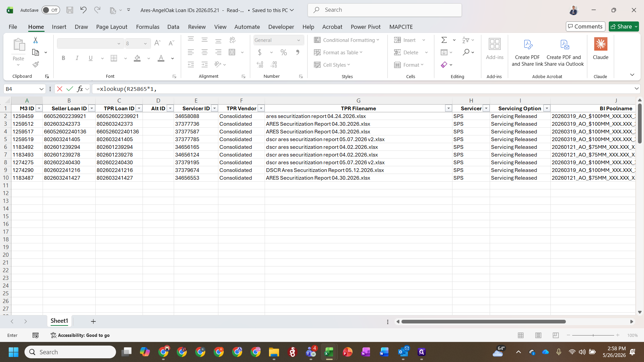Click the Windows Start button
This screenshot has width=644, height=362.
[13, 352]
